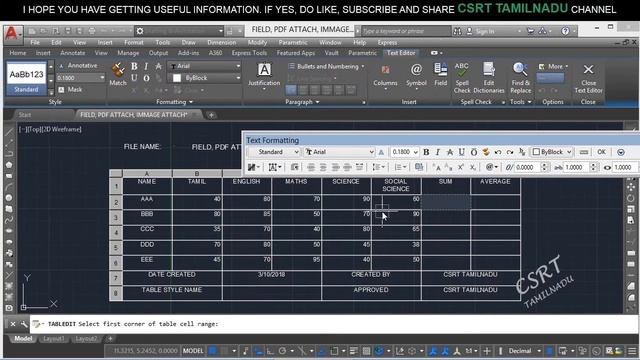The image size is (640, 360).
Task: Open the ribbon text height 0.1800 dropdown
Action: [80, 78]
